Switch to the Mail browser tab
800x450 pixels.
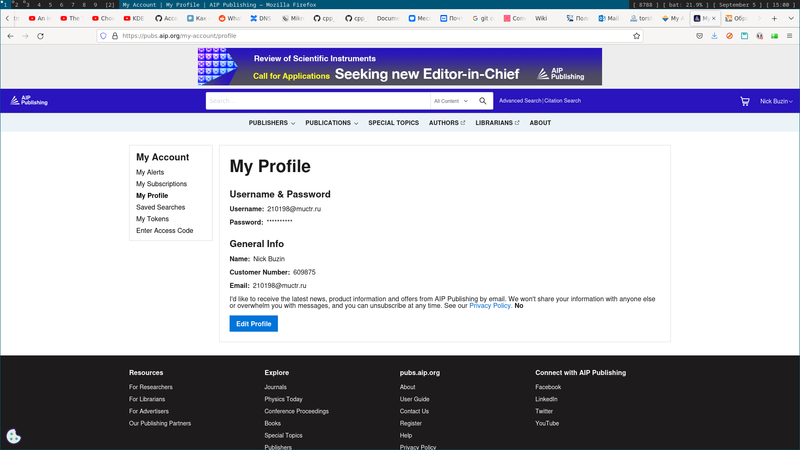(608, 18)
